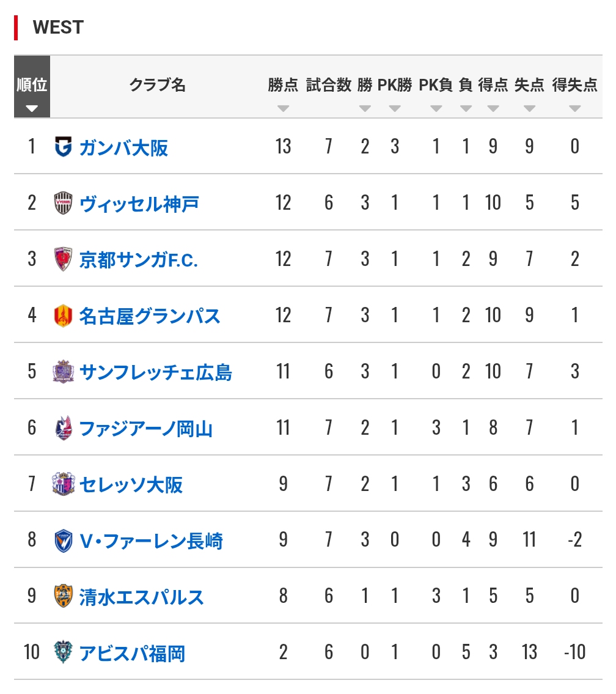Sort table by 勝点 column arrow

(283, 109)
